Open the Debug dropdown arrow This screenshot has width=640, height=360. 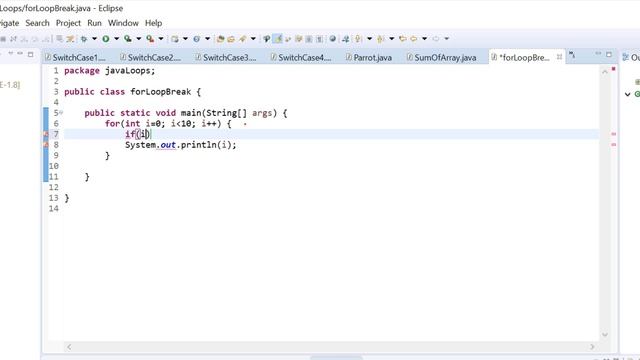(94, 39)
